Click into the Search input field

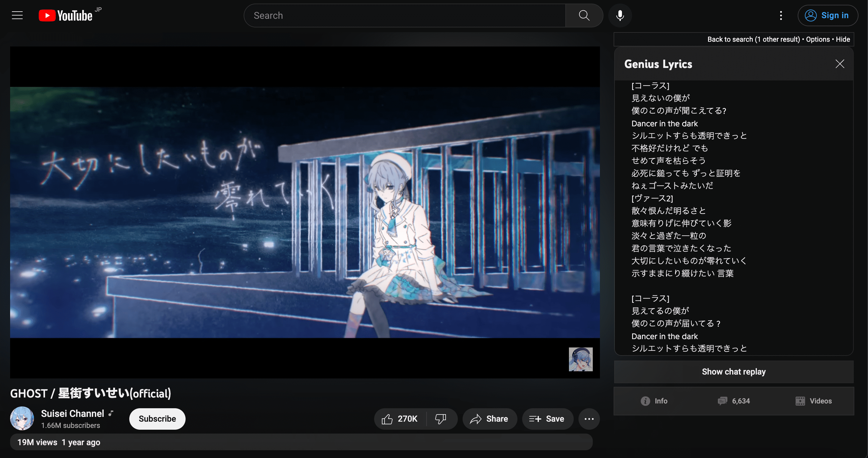(x=404, y=15)
